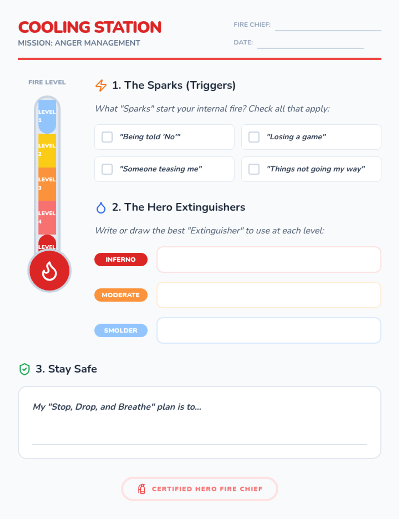Click the Inferno extinguisher input box
399x532 pixels.
pos(269,259)
